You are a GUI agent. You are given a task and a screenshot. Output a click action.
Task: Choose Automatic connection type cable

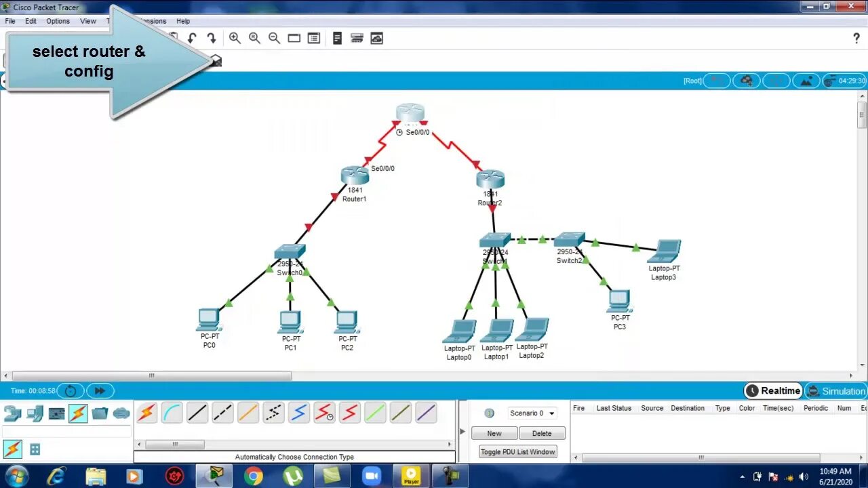[x=147, y=413]
